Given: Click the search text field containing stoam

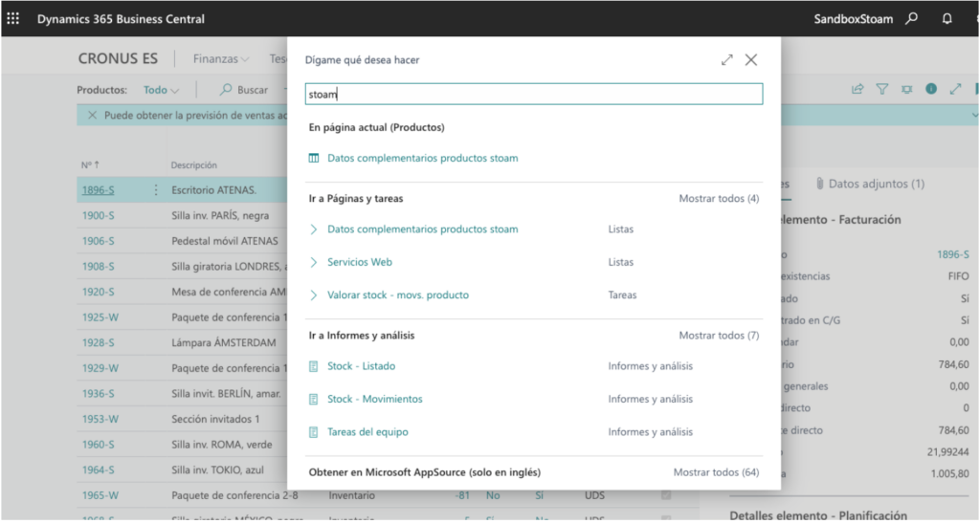Looking at the screenshot, I should tap(534, 95).
